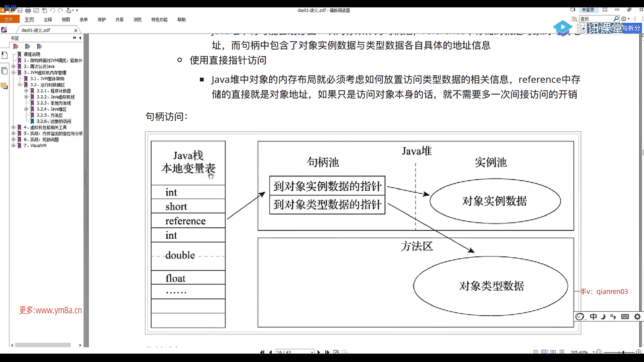This screenshot has height=362, width=644.
Task: Expand the 3.2.4、Java堆区 bookmark node
Action: [26, 109]
